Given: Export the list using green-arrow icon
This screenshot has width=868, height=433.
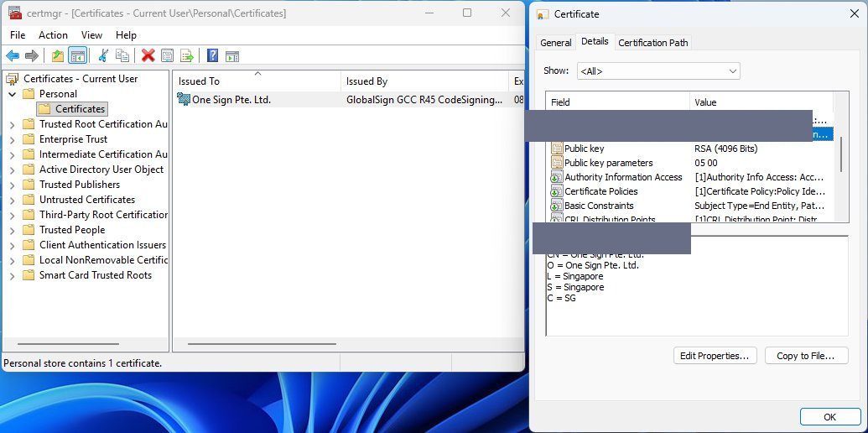Looking at the screenshot, I should (x=187, y=55).
